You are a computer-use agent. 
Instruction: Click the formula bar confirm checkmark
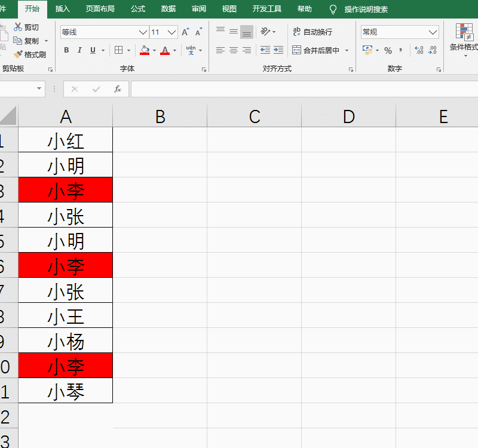[x=96, y=89]
